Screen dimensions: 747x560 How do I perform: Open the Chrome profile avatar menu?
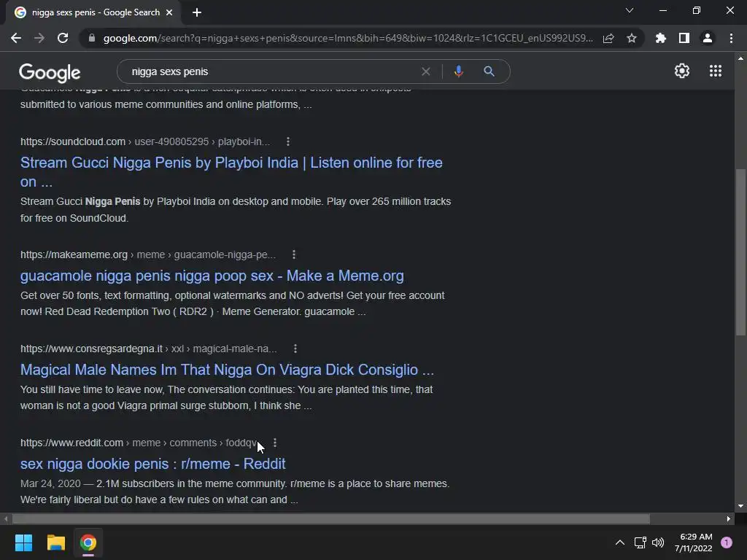coord(708,38)
